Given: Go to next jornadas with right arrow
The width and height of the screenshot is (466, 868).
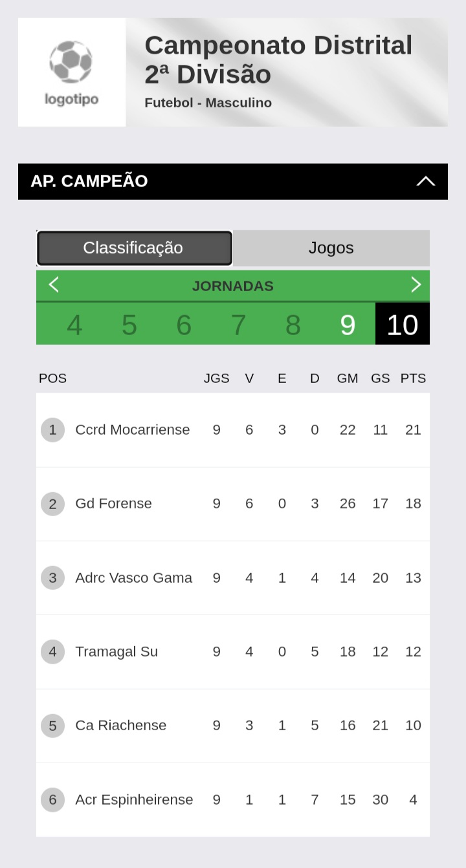Looking at the screenshot, I should 416,285.
